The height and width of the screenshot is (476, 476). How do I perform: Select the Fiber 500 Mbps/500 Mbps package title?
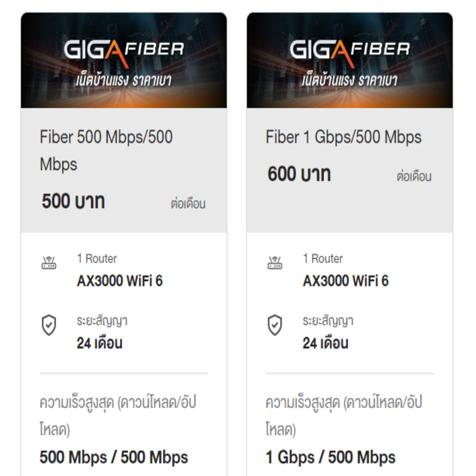point(106,150)
